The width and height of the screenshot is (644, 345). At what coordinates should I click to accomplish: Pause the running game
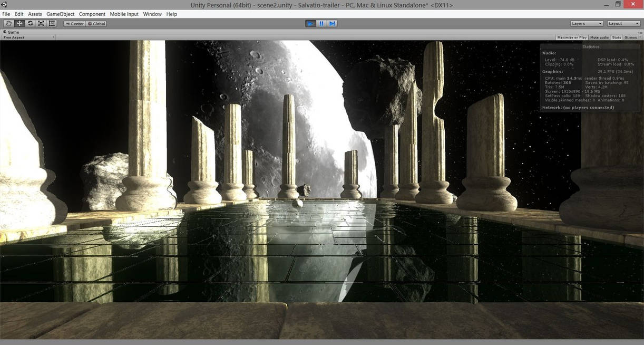click(321, 23)
